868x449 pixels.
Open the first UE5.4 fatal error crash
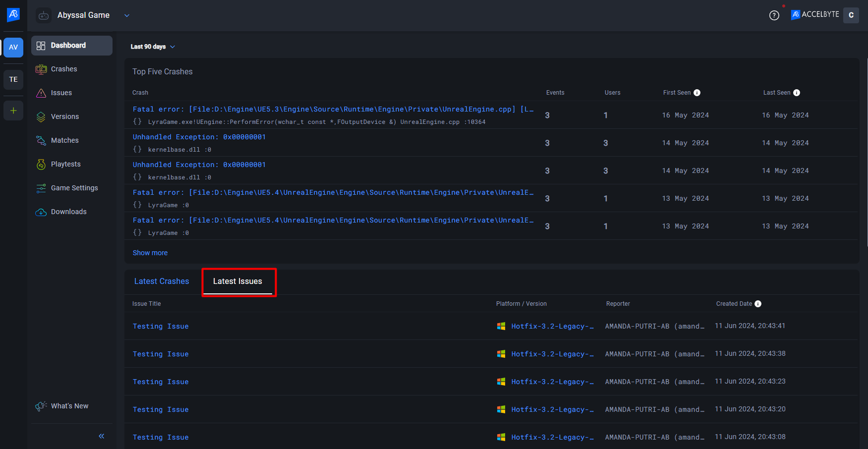(x=333, y=192)
